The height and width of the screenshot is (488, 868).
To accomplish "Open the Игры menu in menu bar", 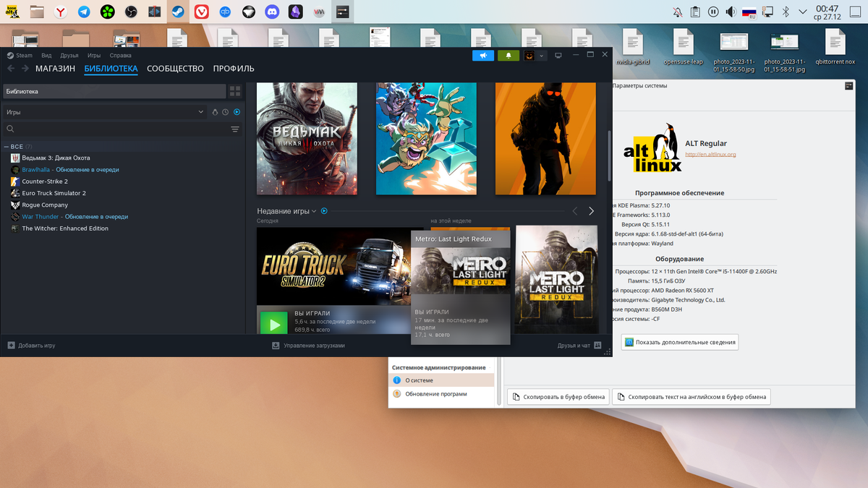I will coord(94,56).
